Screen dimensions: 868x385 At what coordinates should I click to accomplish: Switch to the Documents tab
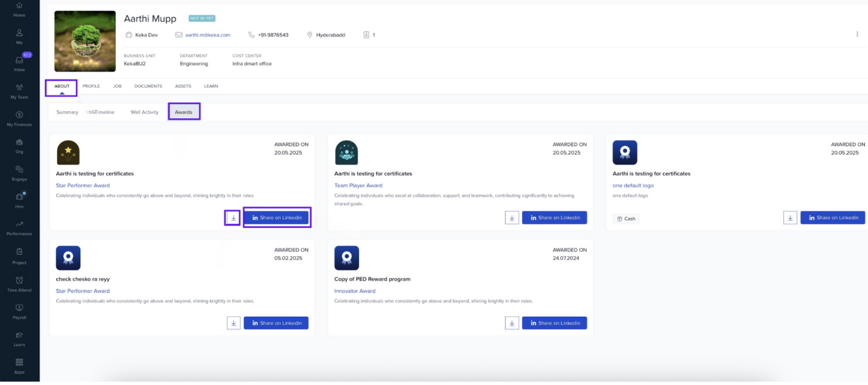(x=148, y=86)
